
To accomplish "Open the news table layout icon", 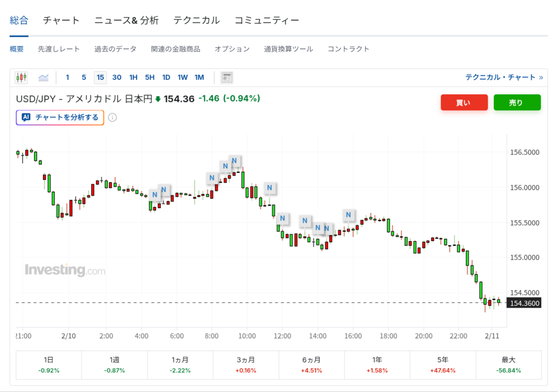I will click(x=226, y=77).
